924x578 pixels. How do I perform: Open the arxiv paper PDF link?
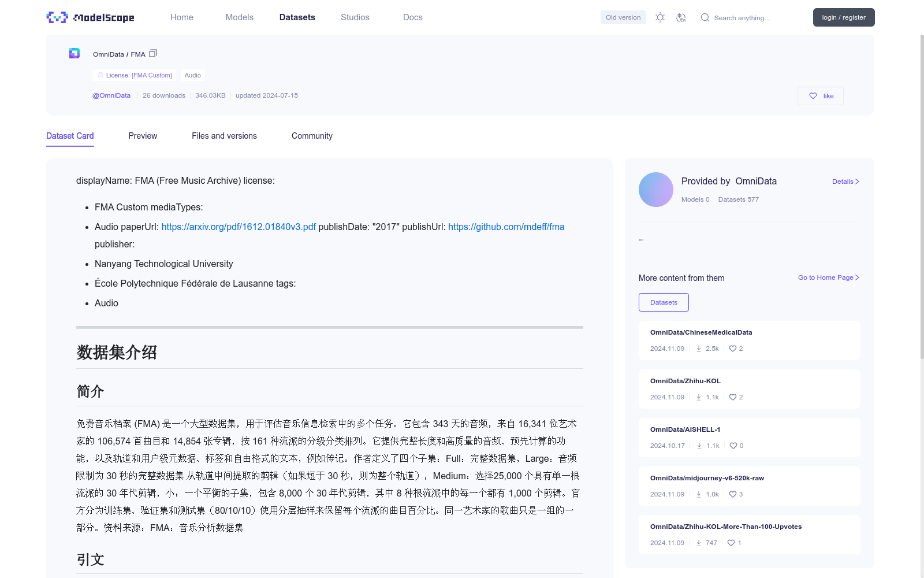(x=239, y=227)
